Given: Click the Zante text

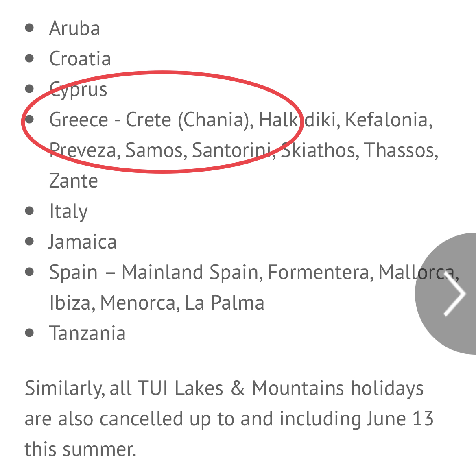Looking at the screenshot, I should pos(74,181).
